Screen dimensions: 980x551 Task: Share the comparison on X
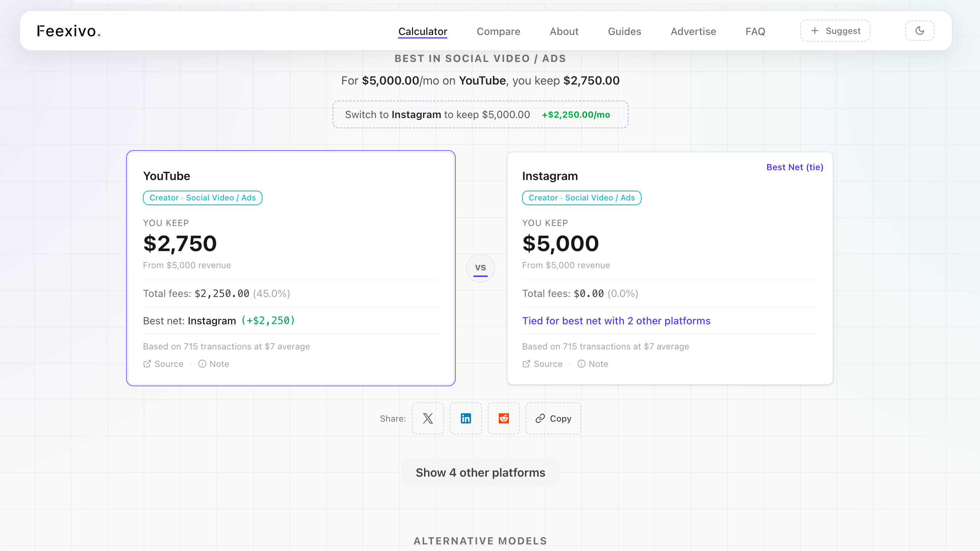(428, 418)
